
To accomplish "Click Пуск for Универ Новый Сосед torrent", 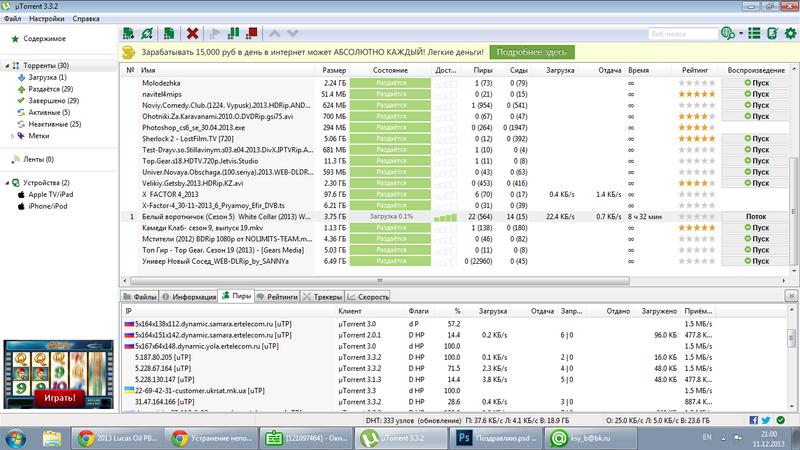I will (x=756, y=261).
